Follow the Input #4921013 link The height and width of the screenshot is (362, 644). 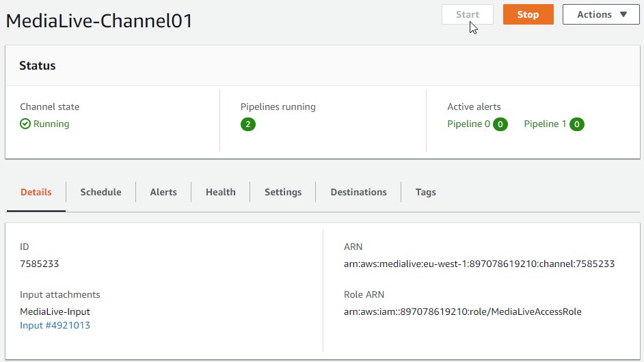tap(55, 325)
